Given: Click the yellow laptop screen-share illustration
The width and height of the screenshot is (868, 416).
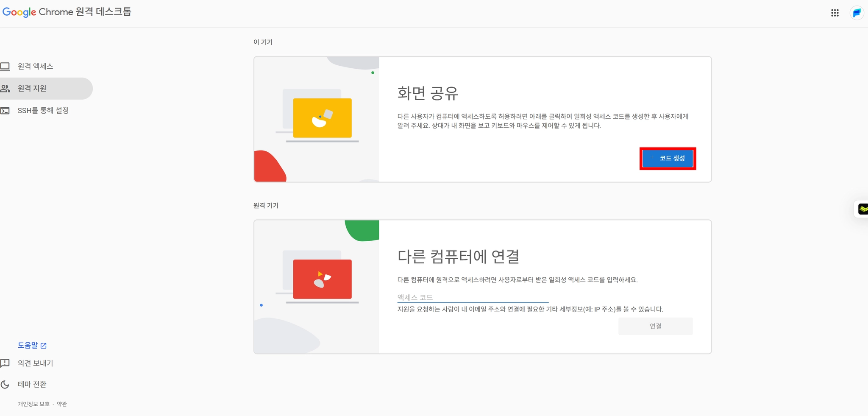Looking at the screenshot, I should pyautogui.click(x=322, y=118).
